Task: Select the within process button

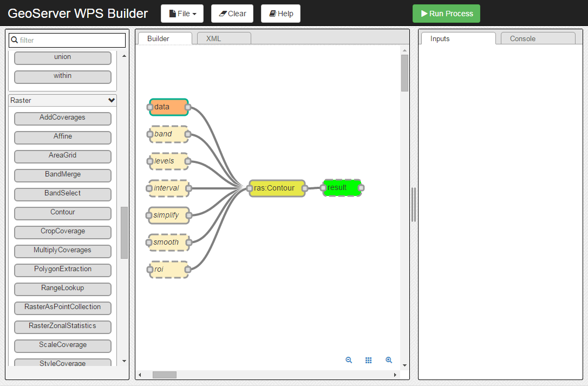Action: pyautogui.click(x=62, y=76)
